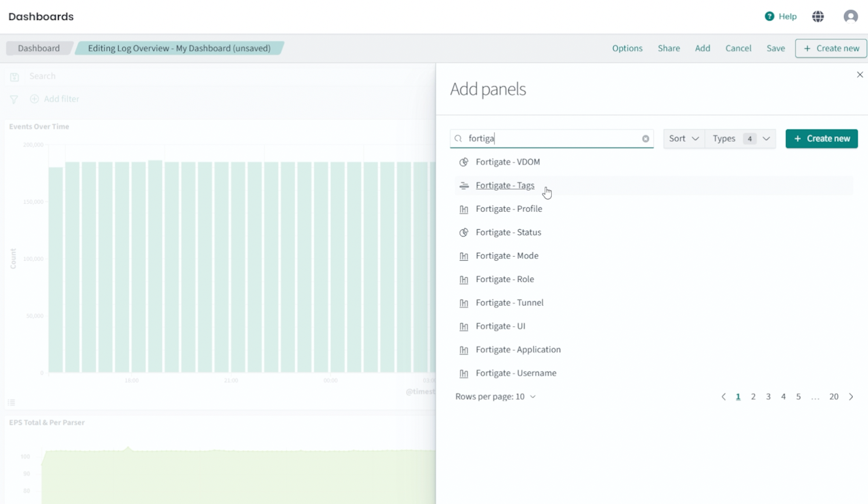Click the icon beside Fortigate - Tags

point(464,186)
